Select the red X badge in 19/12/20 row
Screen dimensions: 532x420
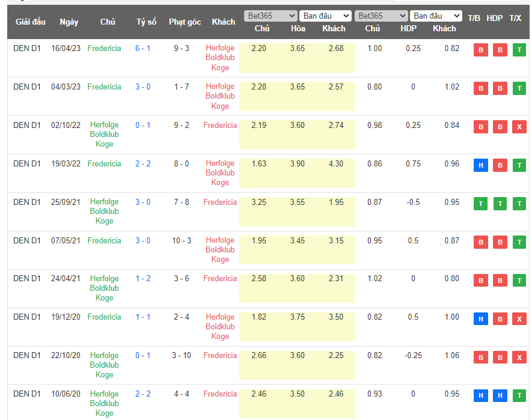coord(519,319)
